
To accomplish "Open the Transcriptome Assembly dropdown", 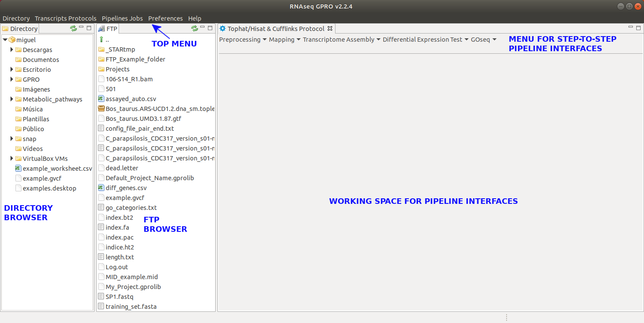I will [342, 40].
